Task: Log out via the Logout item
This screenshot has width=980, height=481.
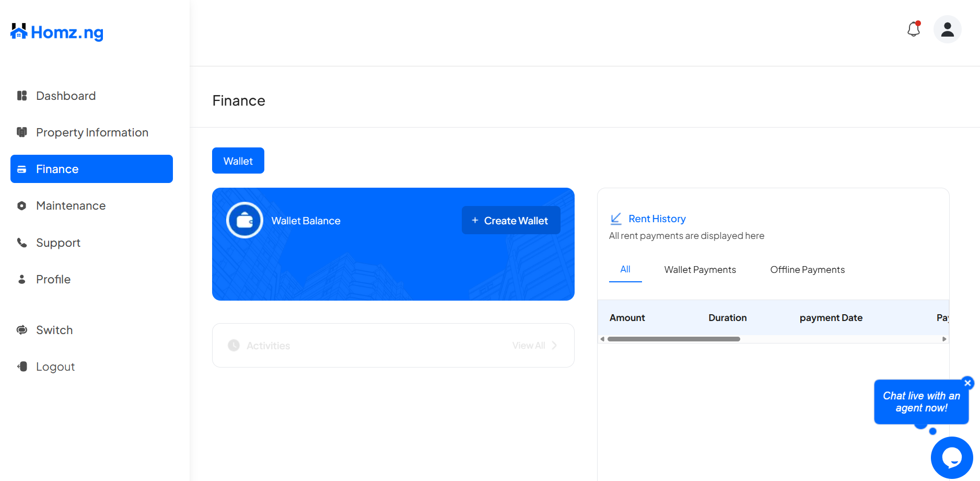Action: click(91, 367)
